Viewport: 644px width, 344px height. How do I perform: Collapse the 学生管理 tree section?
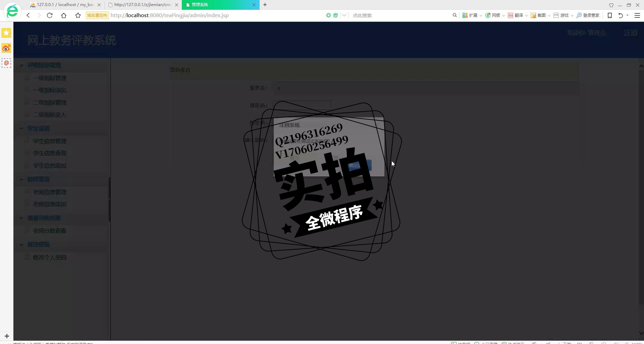click(x=21, y=128)
